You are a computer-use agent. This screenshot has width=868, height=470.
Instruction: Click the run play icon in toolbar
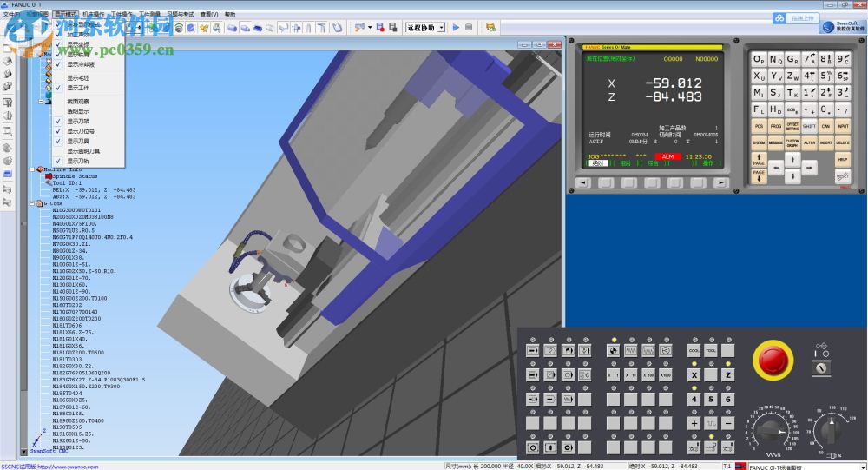pyautogui.click(x=457, y=27)
